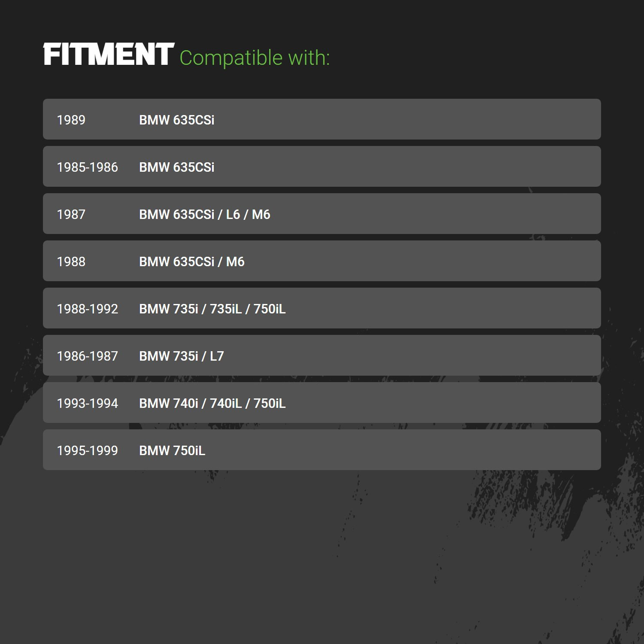Click the year 1987 label
The height and width of the screenshot is (644, 644).
click(71, 214)
